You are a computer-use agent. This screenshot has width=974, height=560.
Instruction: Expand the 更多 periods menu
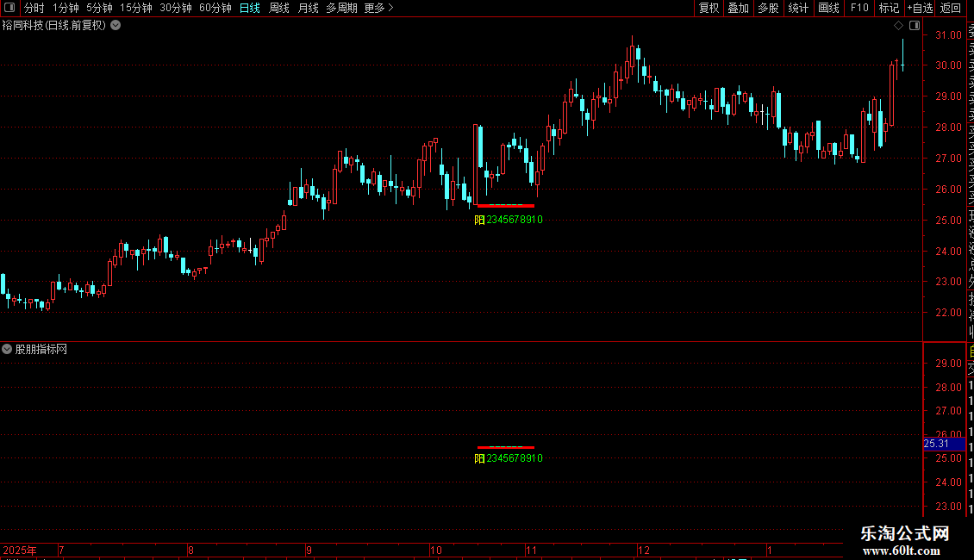(x=378, y=8)
